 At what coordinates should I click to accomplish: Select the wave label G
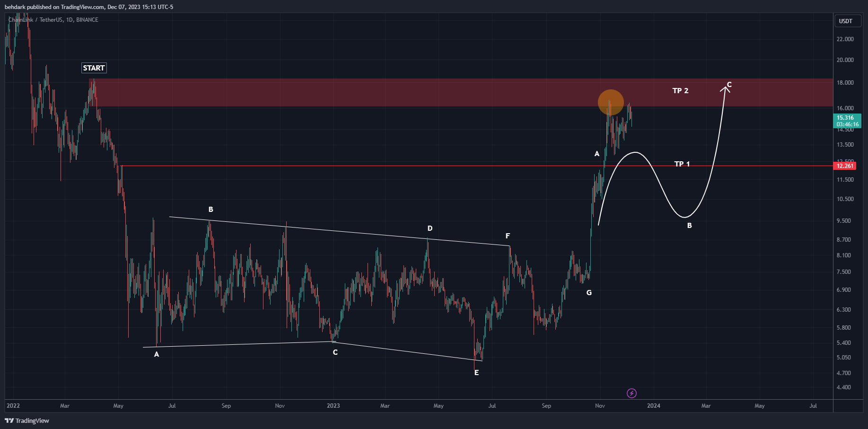pos(589,293)
